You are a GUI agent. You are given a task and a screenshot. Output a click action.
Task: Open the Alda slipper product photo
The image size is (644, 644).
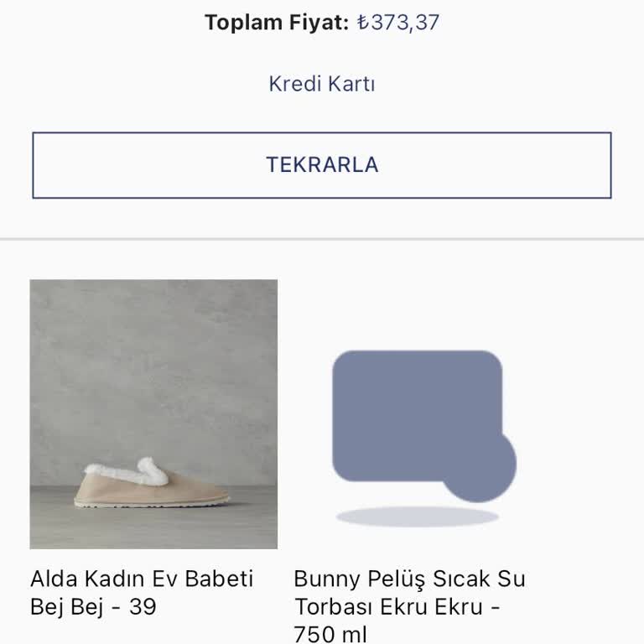[153, 413]
